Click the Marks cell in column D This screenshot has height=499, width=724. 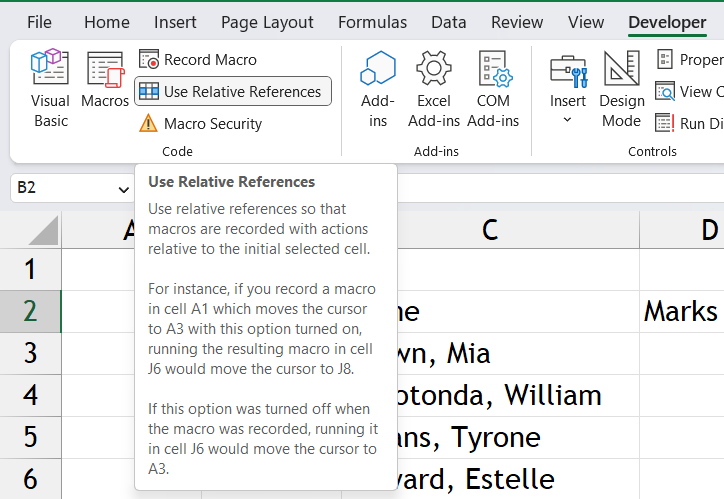pyautogui.click(x=682, y=312)
